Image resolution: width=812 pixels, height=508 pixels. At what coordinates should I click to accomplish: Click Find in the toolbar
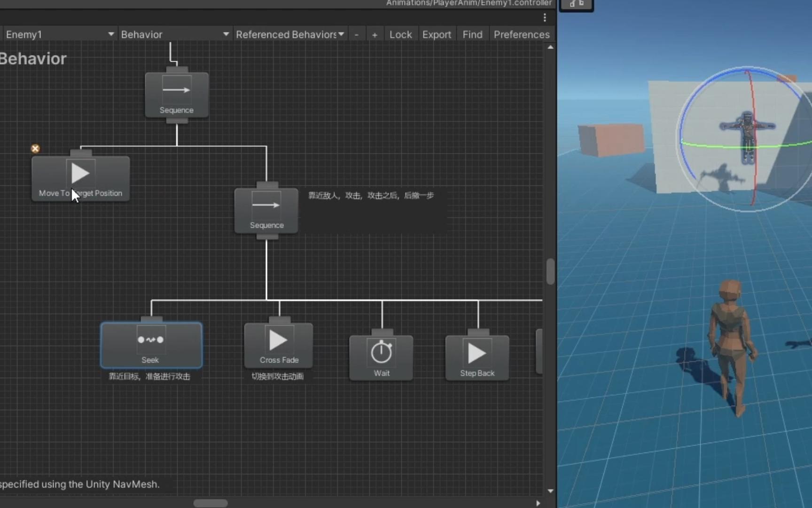click(x=472, y=34)
